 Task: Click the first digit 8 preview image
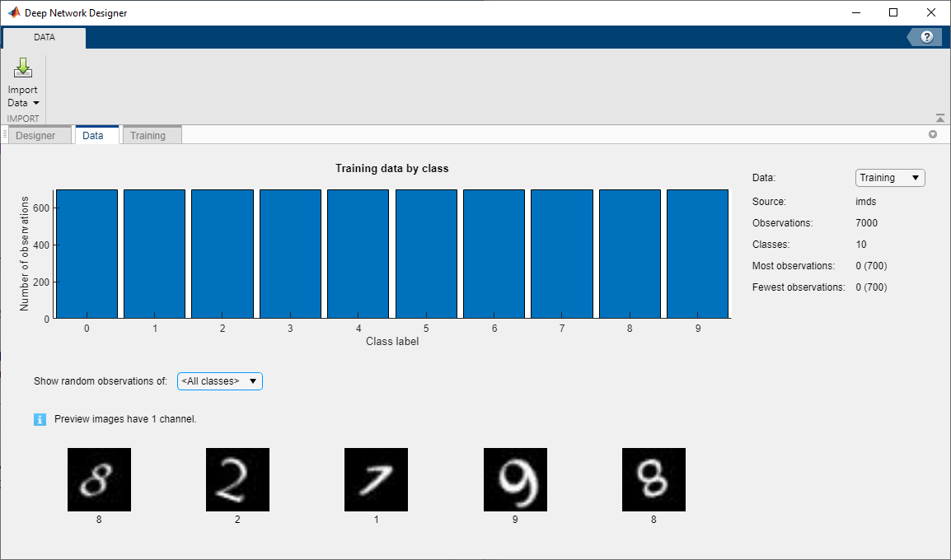click(99, 479)
